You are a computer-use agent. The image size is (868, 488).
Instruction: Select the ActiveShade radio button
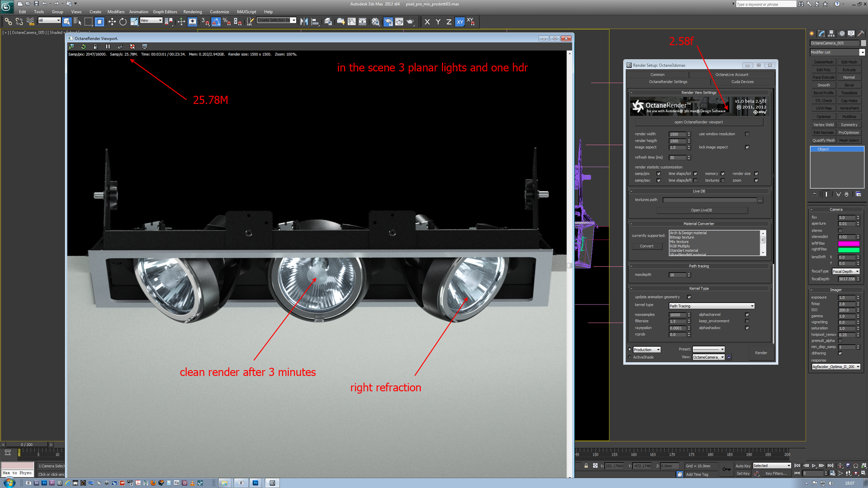[x=630, y=357]
